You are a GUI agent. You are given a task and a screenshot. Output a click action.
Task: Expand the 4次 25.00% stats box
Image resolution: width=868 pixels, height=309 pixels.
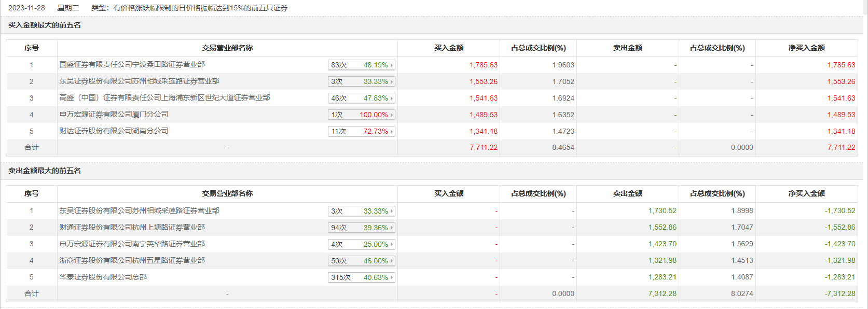(x=362, y=244)
